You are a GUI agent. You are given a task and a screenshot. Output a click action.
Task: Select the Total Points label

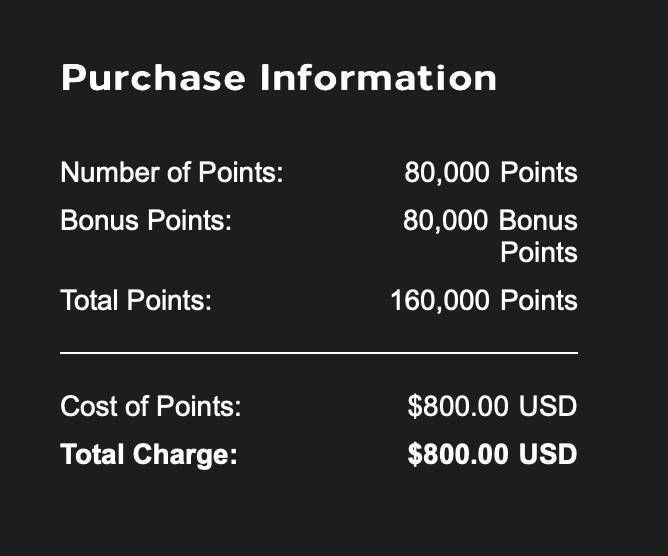coord(136,300)
